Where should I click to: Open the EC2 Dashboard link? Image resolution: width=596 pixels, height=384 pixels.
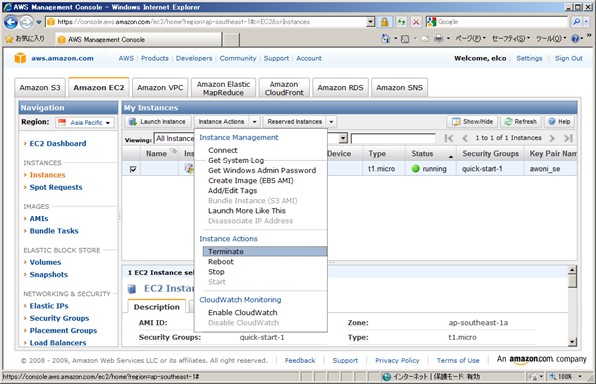point(58,143)
